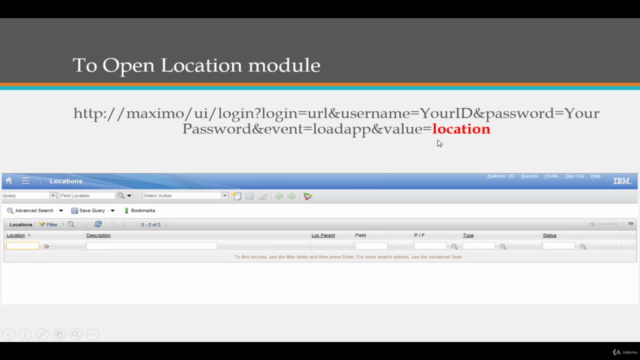The height and width of the screenshot is (360, 640).
Task: Click the Advanced Search button
Action: pos(30,211)
